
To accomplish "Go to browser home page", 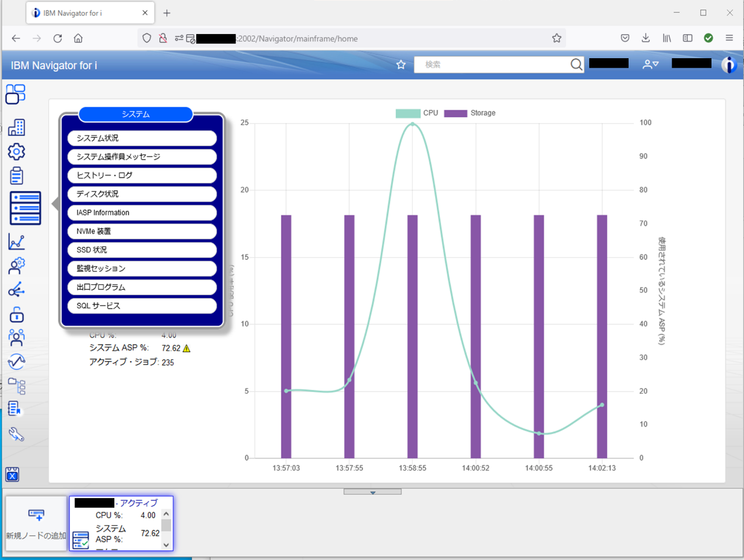I will 78,38.
